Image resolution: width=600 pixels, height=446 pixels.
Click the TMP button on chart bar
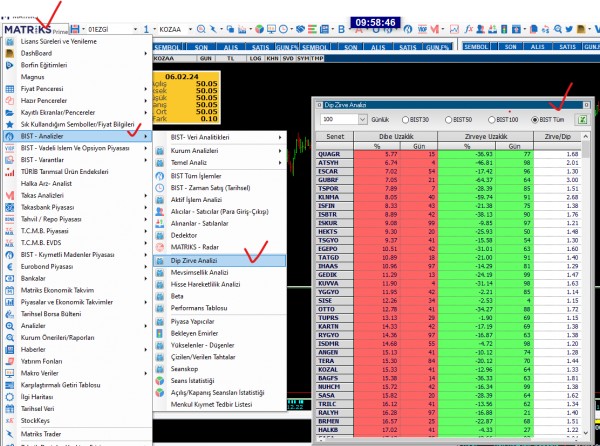(x=317, y=59)
